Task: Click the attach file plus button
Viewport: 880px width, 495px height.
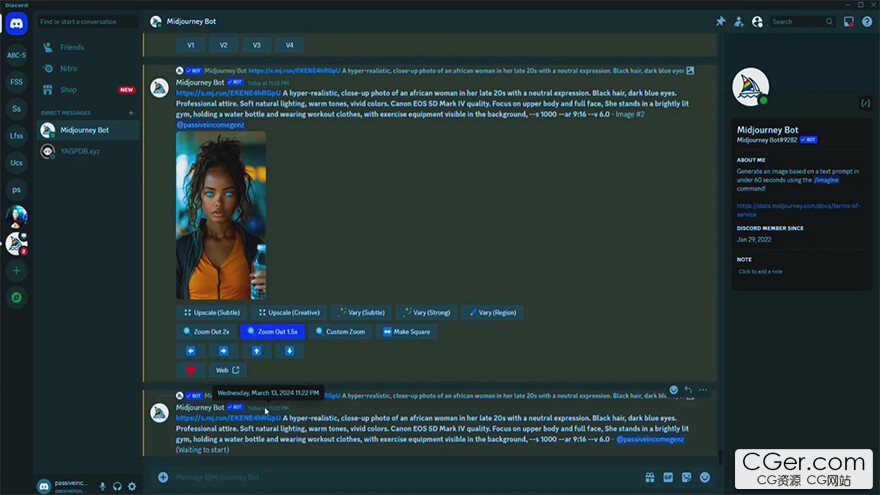Action: tap(163, 477)
